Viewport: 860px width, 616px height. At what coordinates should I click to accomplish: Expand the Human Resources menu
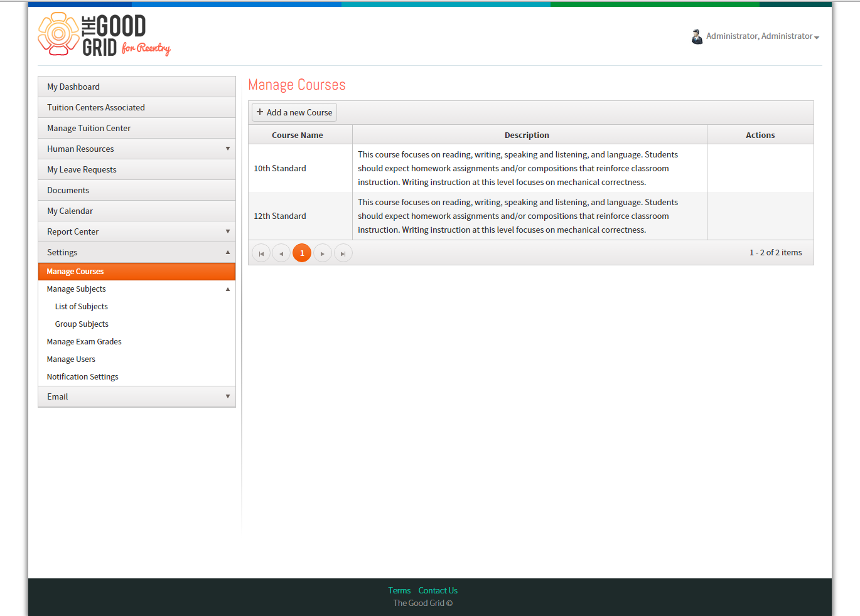[137, 149]
